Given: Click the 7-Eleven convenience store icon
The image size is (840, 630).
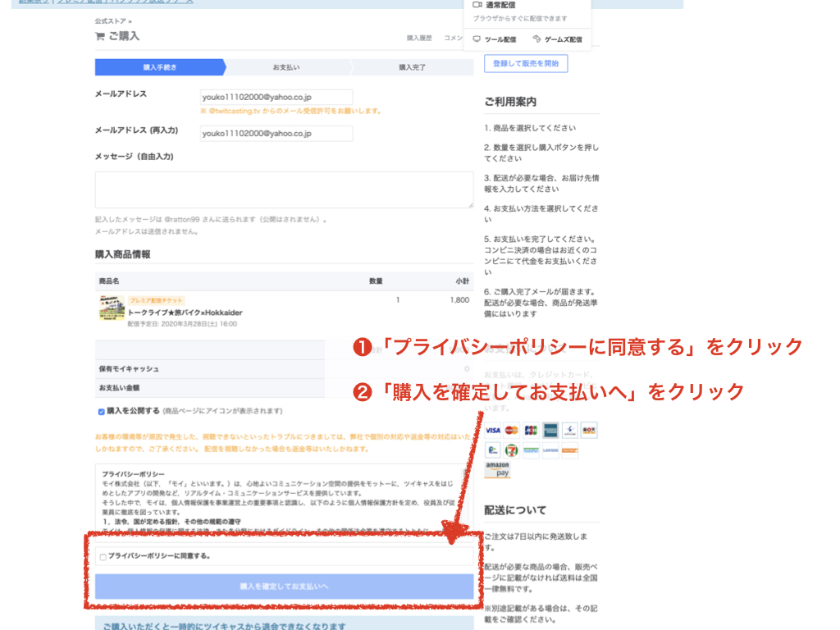Looking at the screenshot, I should [x=512, y=450].
